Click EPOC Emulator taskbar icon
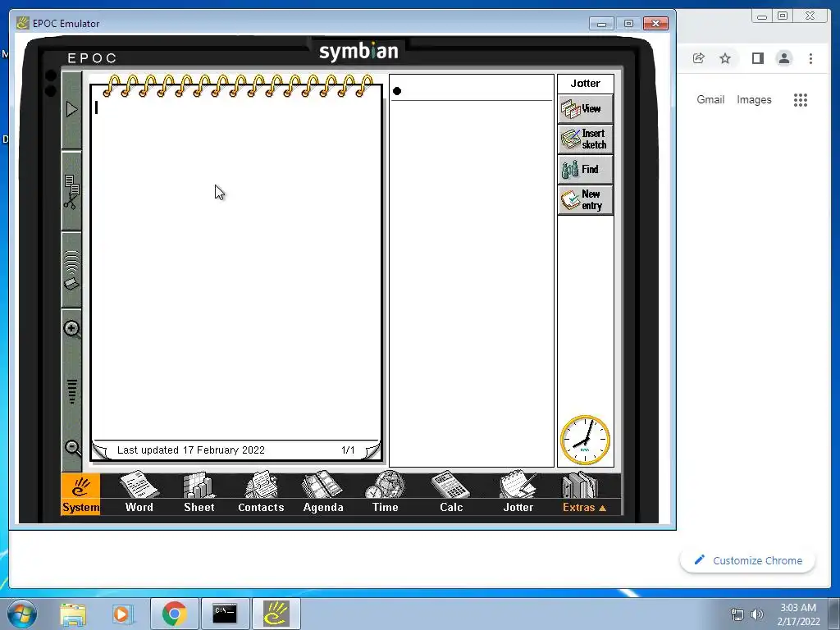 click(276, 614)
